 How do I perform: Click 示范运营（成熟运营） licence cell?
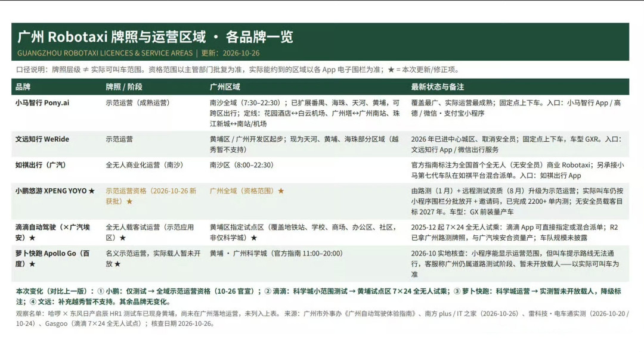pos(138,103)
